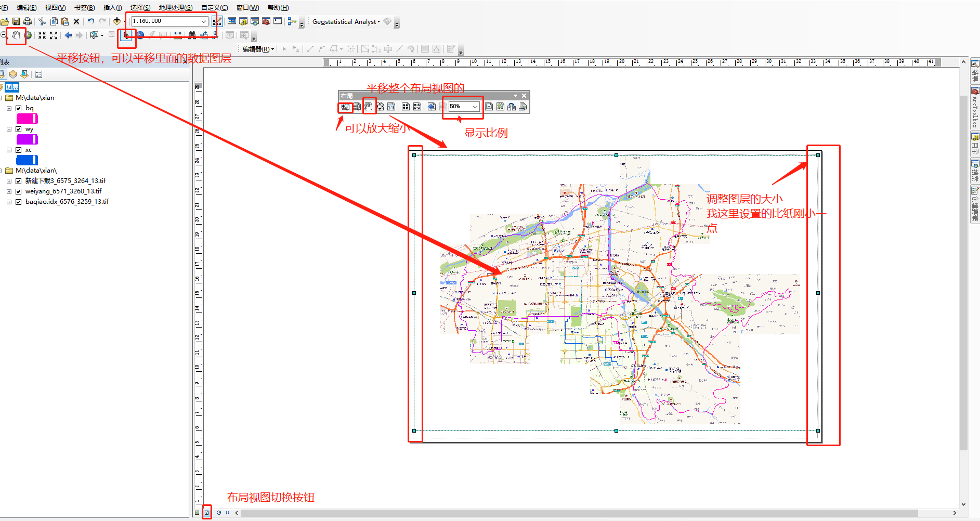Click the Full Extent globe icon

coord(27,35)
